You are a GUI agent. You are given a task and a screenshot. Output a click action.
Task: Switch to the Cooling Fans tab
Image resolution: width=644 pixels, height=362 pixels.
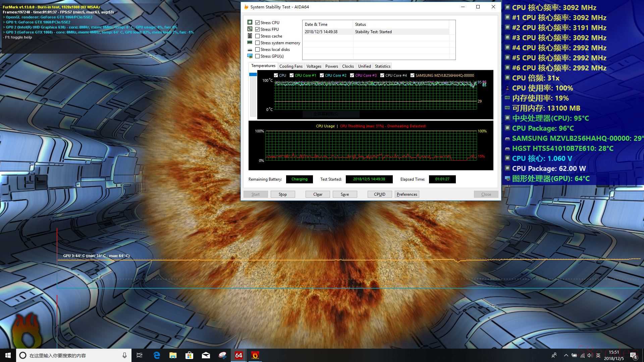tap(291, 66)
